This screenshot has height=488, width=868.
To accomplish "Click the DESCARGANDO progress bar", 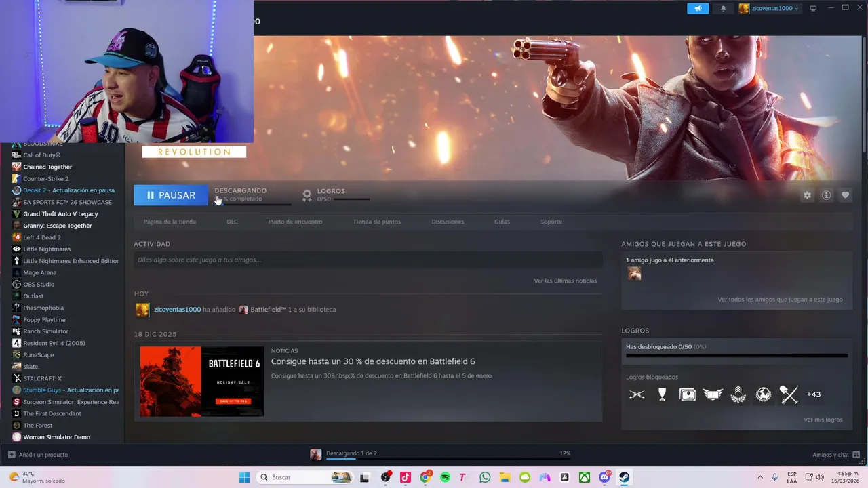I will pos(253,204).
